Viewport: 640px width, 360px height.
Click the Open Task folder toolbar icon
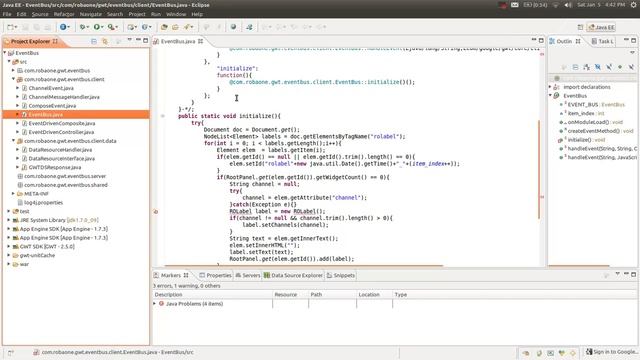tap(175, 27)
